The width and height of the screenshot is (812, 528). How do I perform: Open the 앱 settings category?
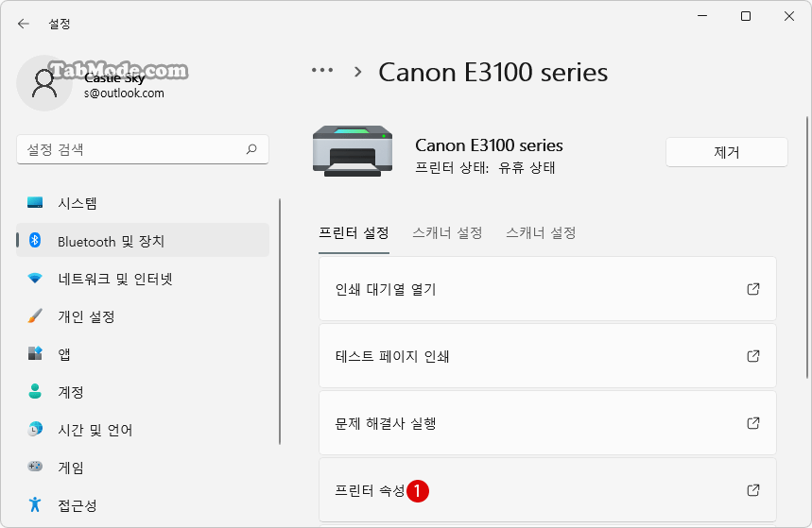pos(143,354)
